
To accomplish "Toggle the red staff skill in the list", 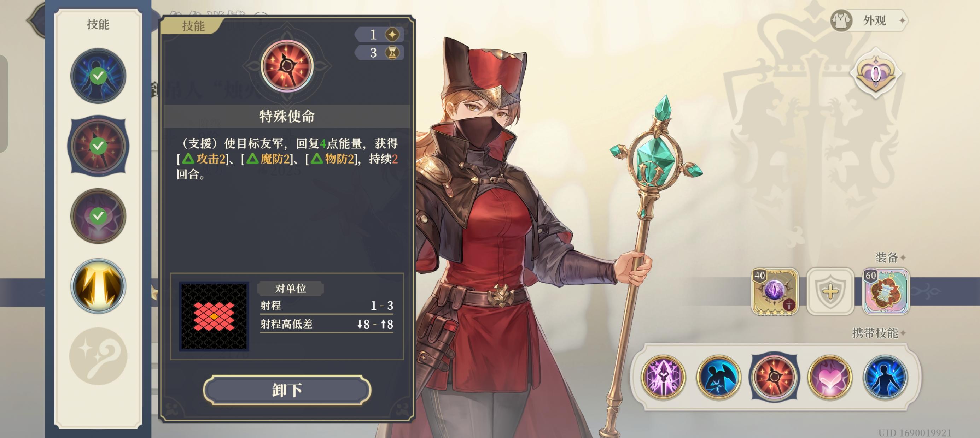I will (98, 146).
